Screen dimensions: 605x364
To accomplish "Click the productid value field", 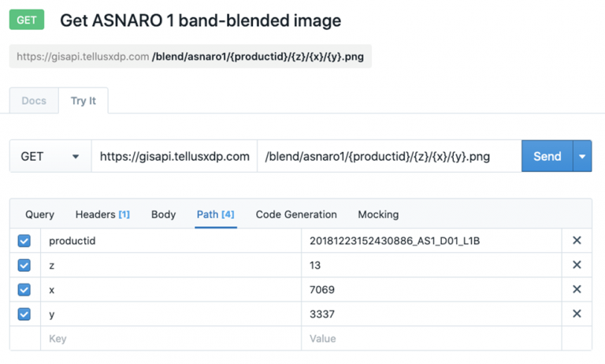I will (x=432, y=241).
